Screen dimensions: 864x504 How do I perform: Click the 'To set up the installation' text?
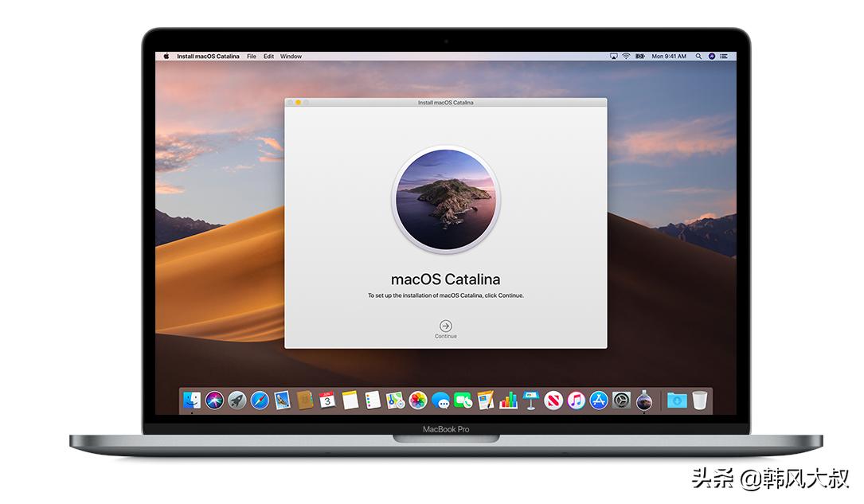(x=446, y=295)
